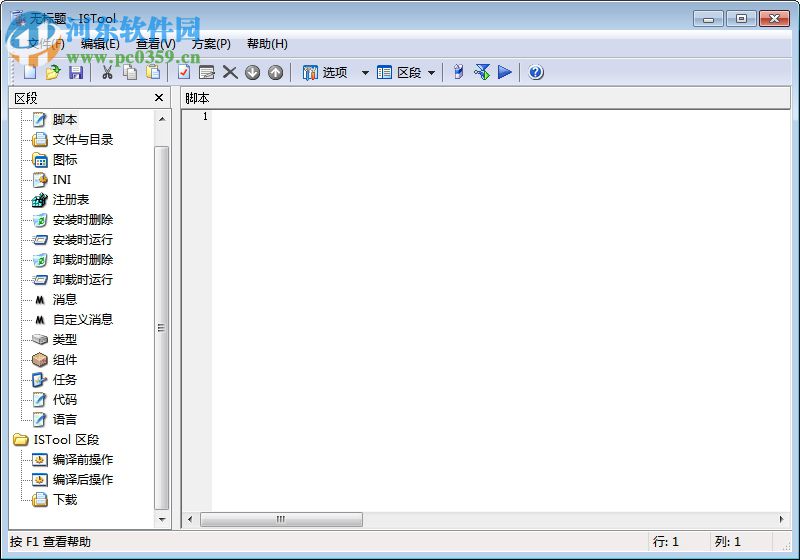Click the 行: 1 status bar entry
Viewport: 800px width, 560px height.
[666, 541]
